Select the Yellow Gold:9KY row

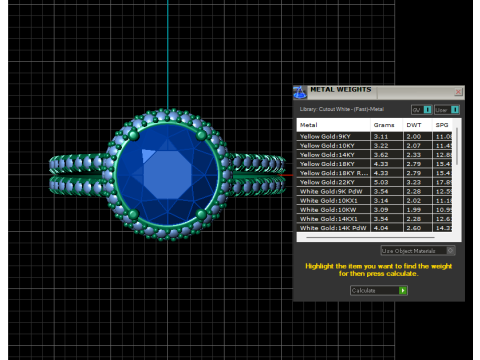tap(374, 136)
